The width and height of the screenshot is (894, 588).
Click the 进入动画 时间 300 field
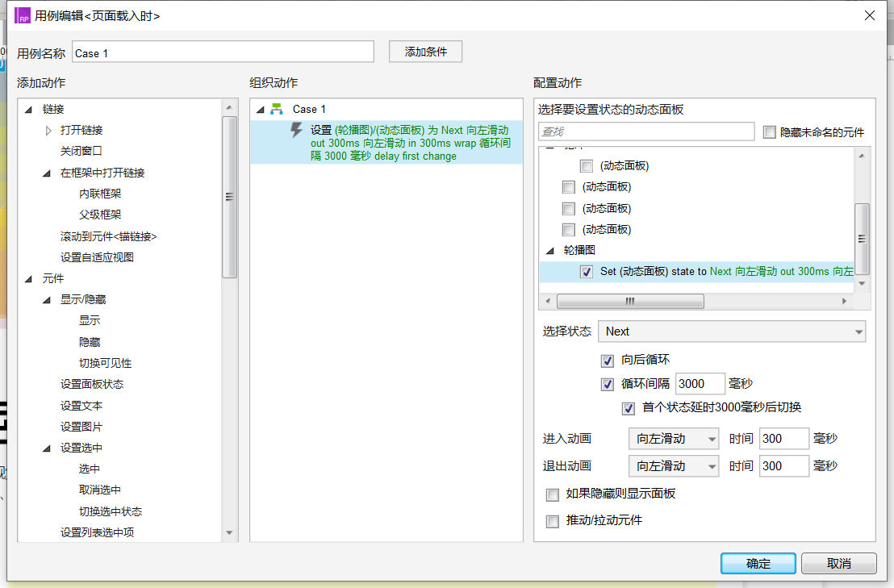784,439
